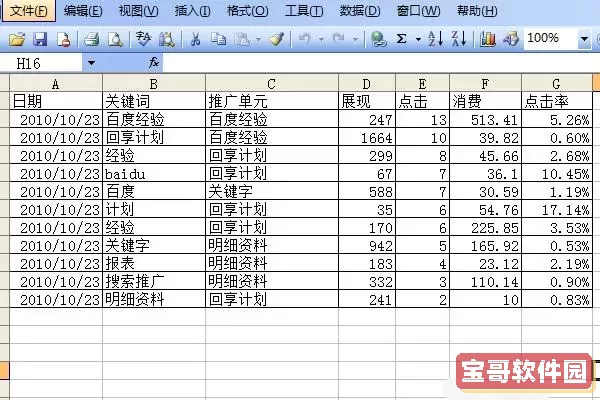Select column A header
Screen dimensions: 600x400
click(x=56, y=83)
